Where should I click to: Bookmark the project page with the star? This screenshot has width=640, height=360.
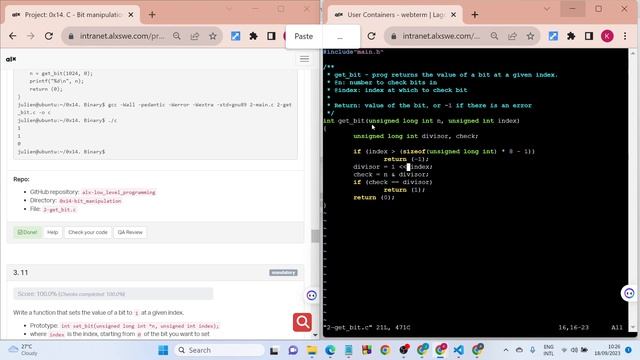pyautogui.click(x=213, y=36)
